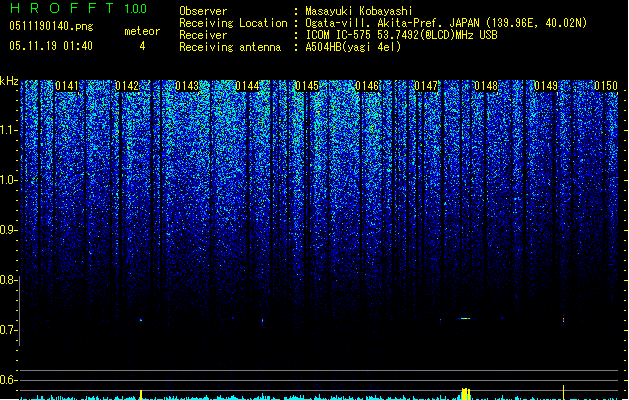
Task: Select the filename 0511190140.png
Action: [51, 26]
